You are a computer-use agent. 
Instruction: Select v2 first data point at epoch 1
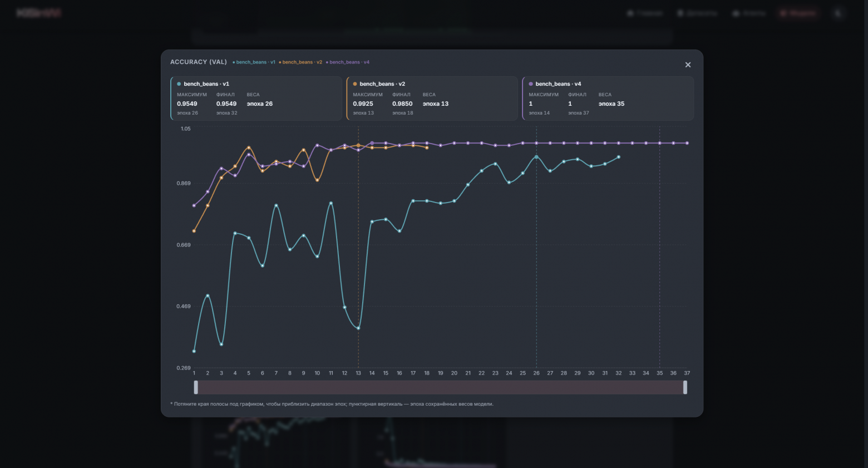point(194,231)
